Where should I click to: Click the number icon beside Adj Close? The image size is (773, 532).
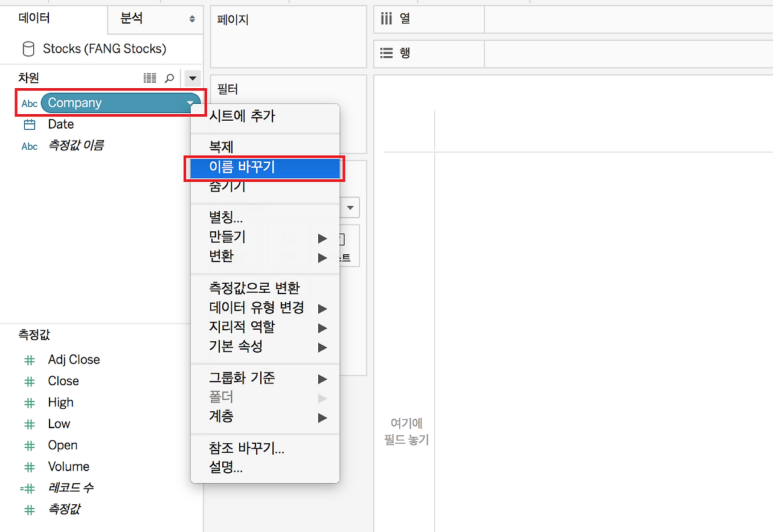coord(30,360)
